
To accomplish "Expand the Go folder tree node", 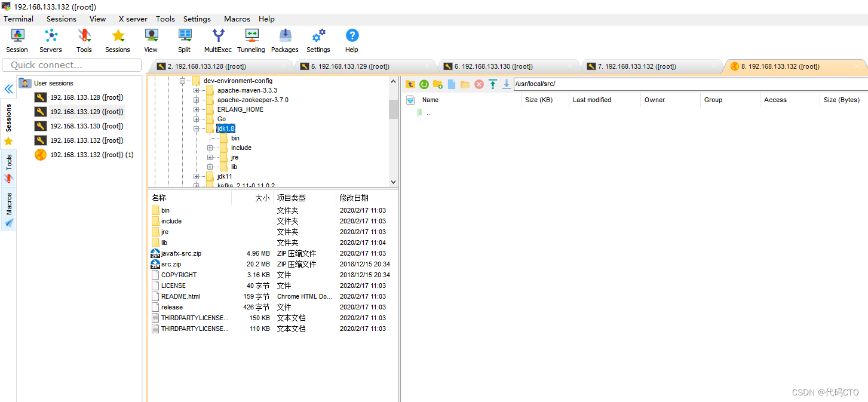I will pyautogui.click(x=196, y=119).
